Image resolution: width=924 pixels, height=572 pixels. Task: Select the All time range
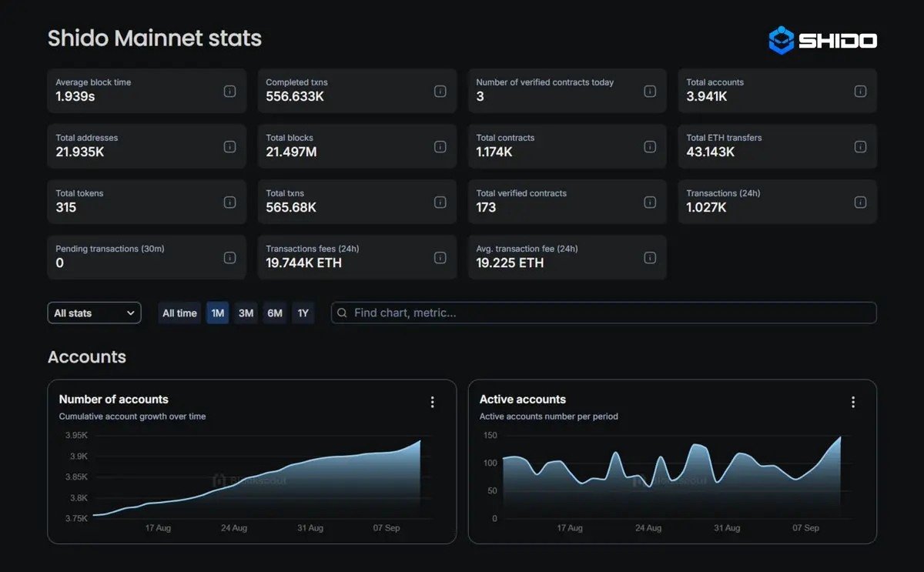point(179,313)
